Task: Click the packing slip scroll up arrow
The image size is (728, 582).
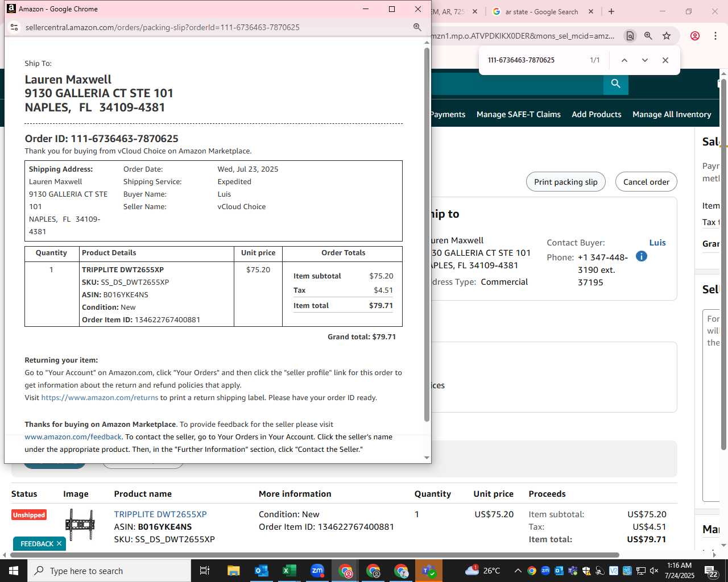Action: coord(427,43)
